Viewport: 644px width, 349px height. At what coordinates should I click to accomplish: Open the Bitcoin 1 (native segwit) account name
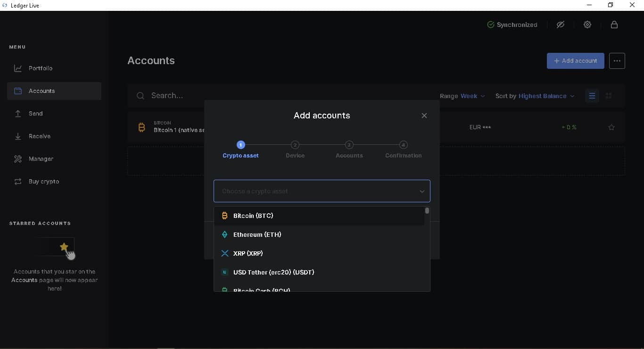tap(179, 130)
